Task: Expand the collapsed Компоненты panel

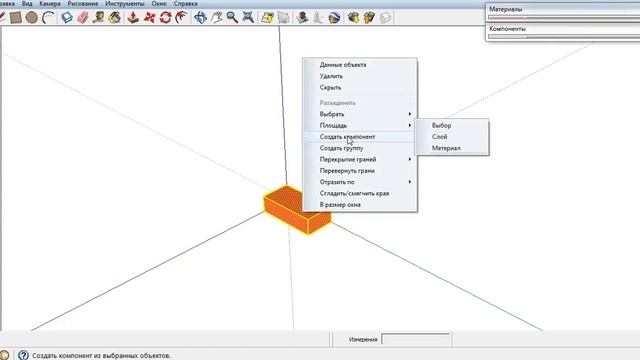Action: pyautogui.click(x=563, y=29)
